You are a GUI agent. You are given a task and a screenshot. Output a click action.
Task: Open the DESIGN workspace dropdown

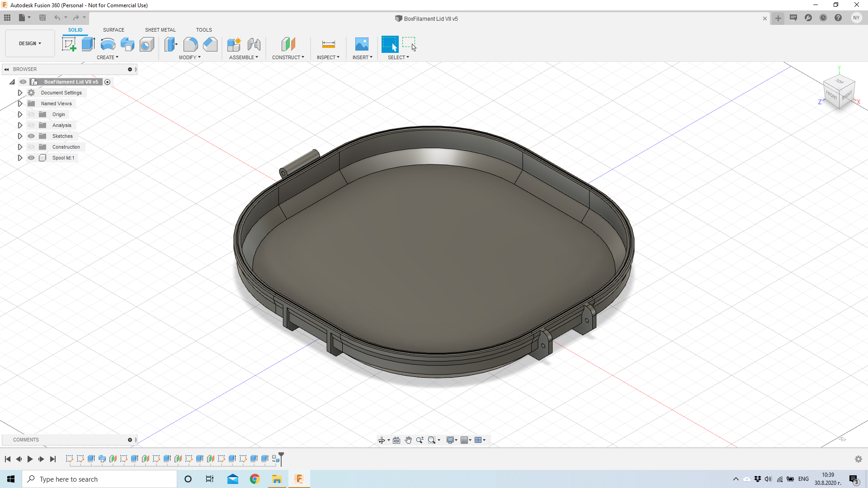pyautogui.click(x=29, y=43)
